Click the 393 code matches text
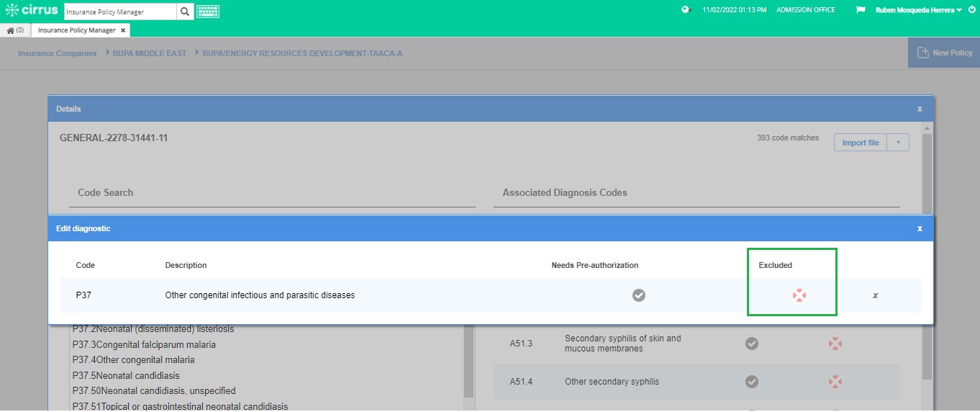 tap(788, 138)
